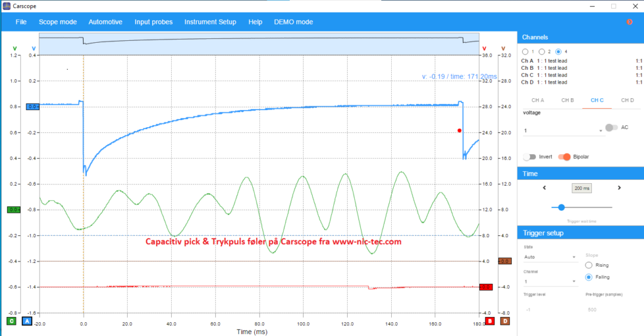The height and width of the screenshot is (336, 644).
Task: Open the Instrument Setup menu
Action: (x=210, y=22)
